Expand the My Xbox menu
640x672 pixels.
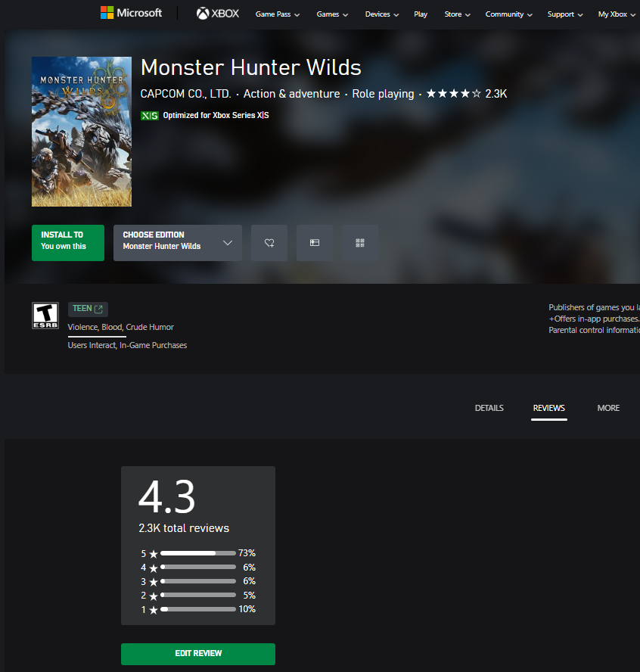pyautogui.click(x=617, y=14)
